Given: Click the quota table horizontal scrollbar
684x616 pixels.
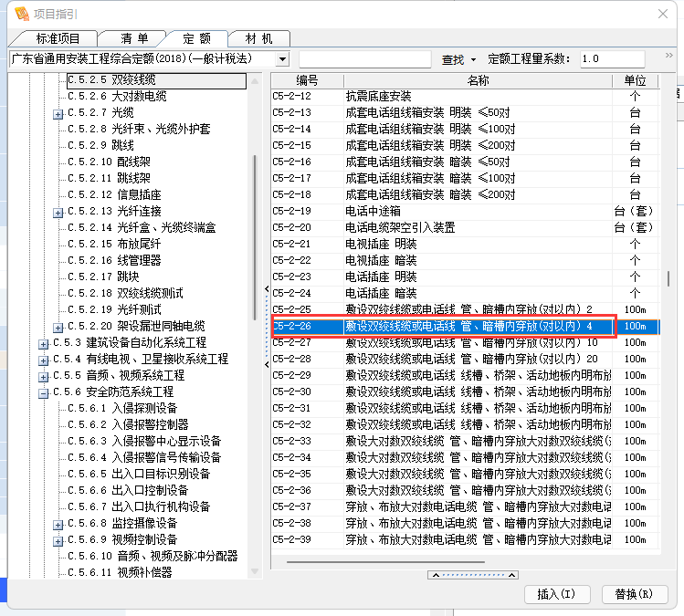Looking at the screenshot, I should click(385, 562).
